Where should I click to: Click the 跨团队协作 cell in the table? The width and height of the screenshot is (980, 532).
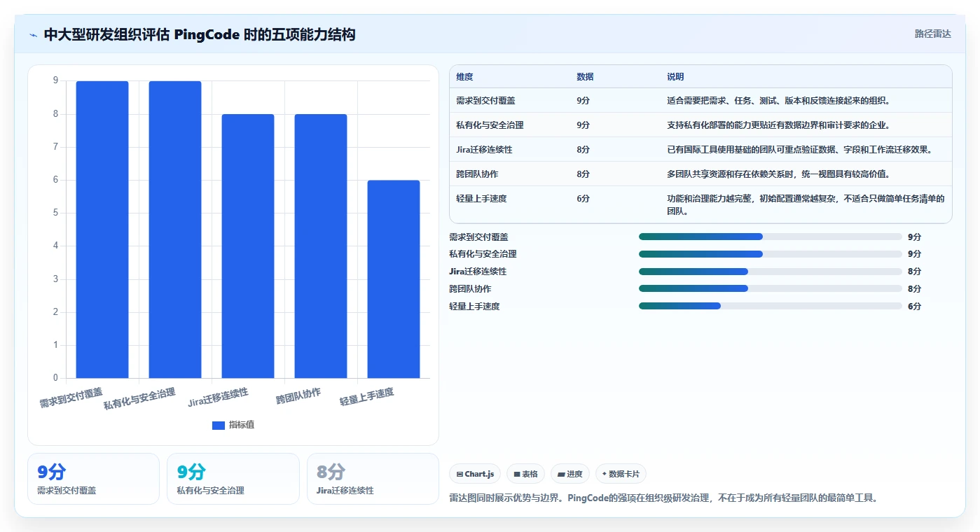coord(477,174)
